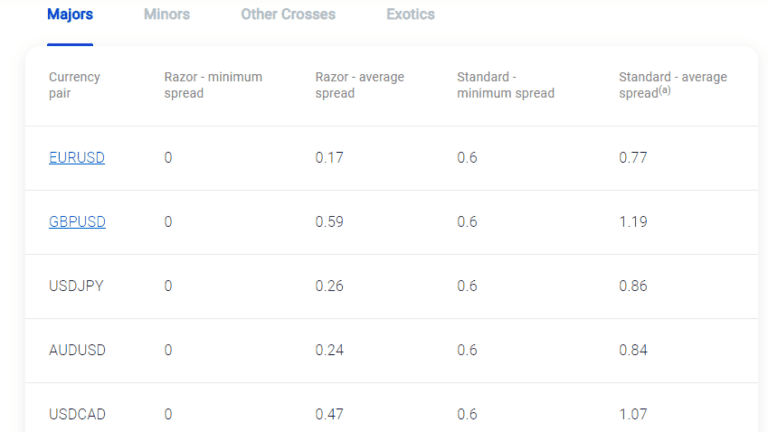
Task: Click the Standard - minimum spread header
Action: (505, 85)
